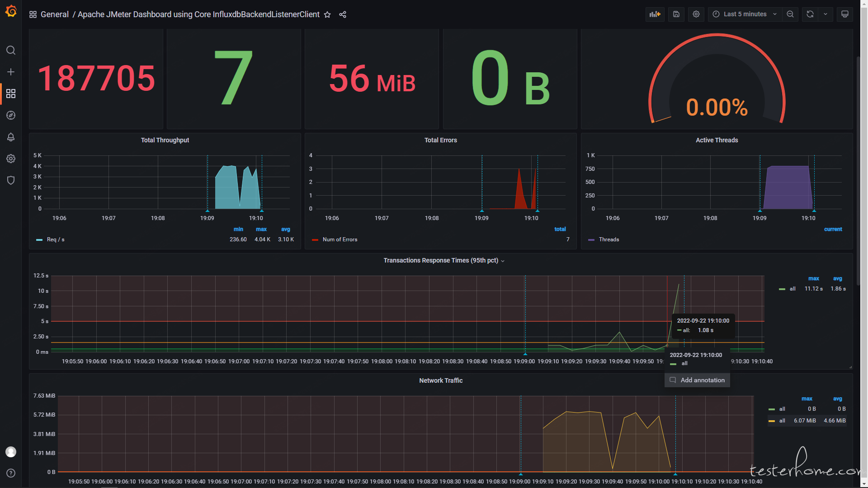The height and width of the screenshot is (488, 868).
Task: Toggle the Threads legend series
Action: (x=609, y=240)
